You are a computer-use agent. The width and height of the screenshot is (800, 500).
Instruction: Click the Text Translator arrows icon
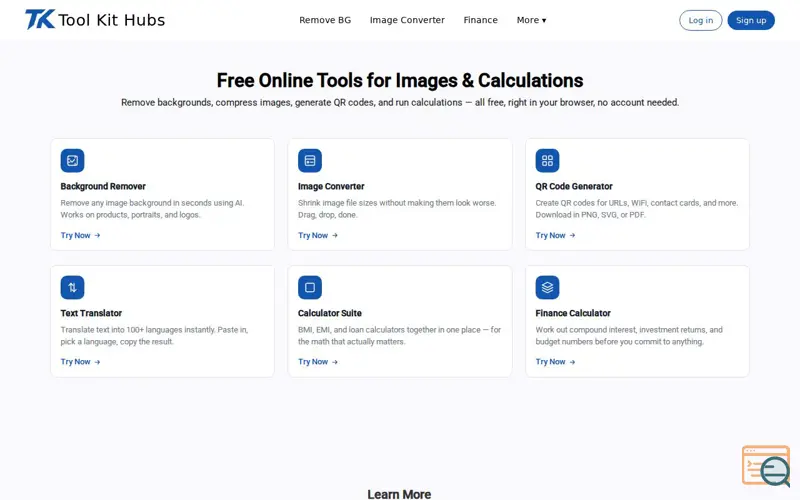pyautogui.click(x=72, y=287)
